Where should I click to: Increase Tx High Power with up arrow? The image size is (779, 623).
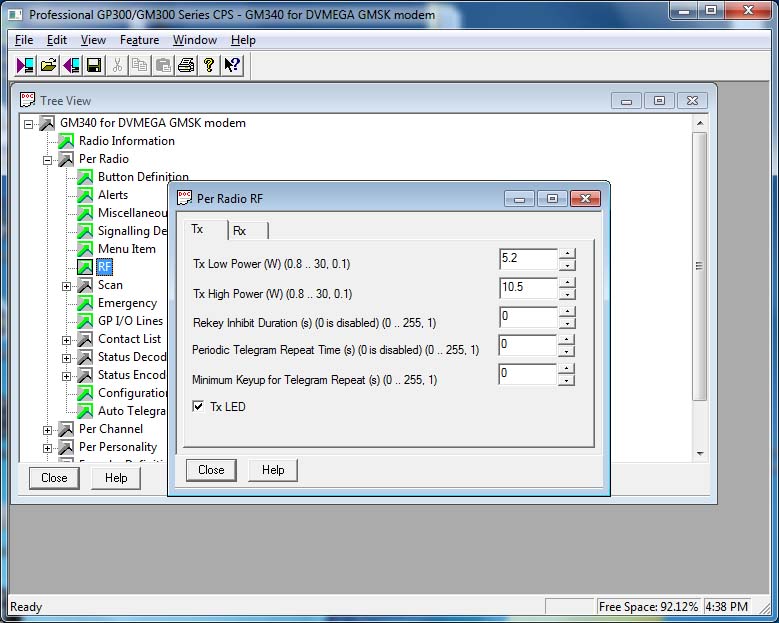pyautogui.click(x=567, y=282)
